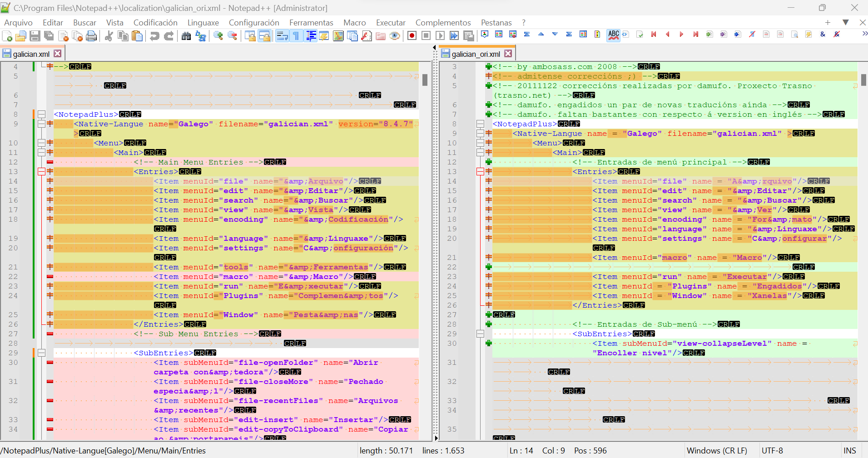Save the current file with floppy icon
Viewport: 868px width, 458px height.
pyautogui.click(x=35, y=36)
